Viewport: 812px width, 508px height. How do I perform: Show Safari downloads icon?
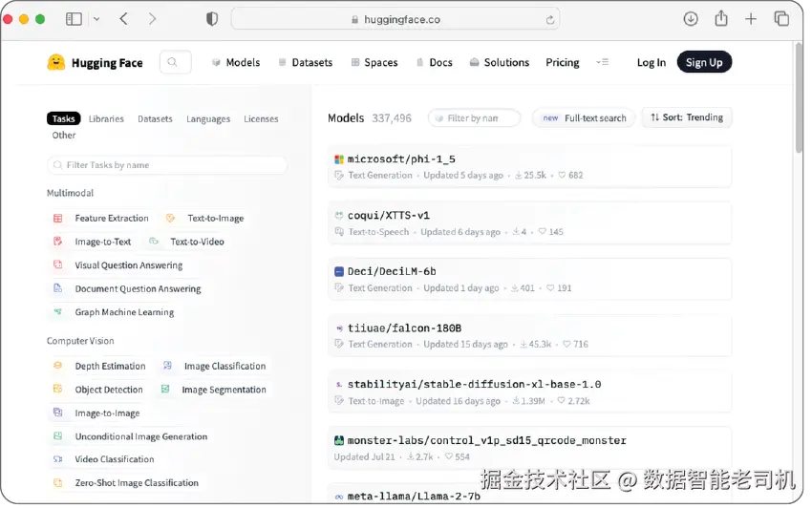[x=691, y=19]
